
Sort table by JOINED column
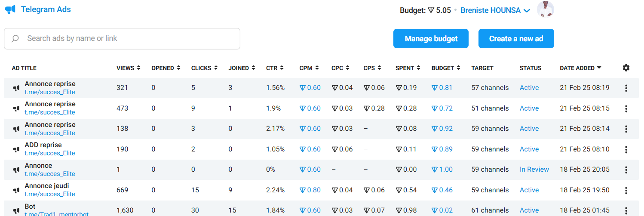point(242,68)
